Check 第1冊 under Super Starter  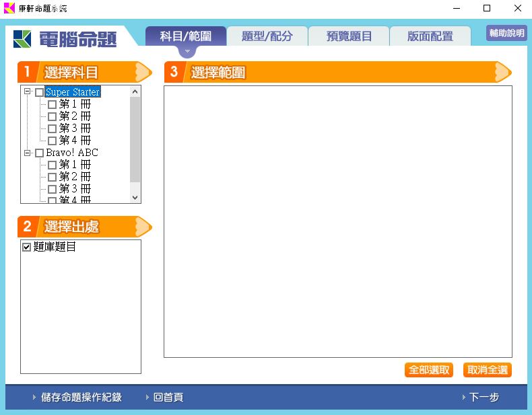click(52, 105)
